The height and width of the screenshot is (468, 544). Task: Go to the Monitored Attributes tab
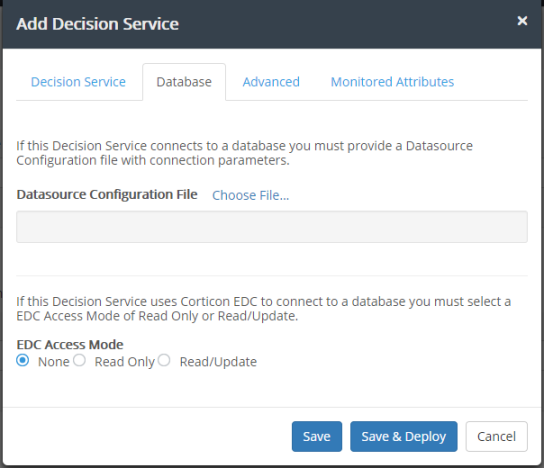[392, 82]
